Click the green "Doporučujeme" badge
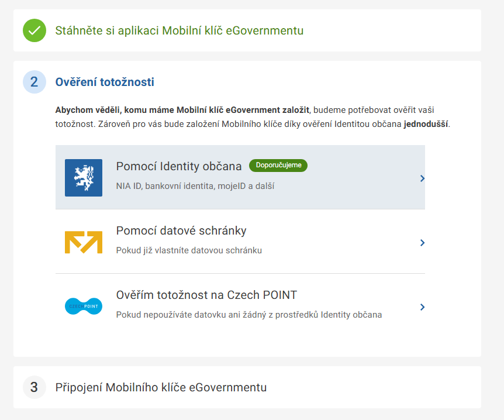 click(278, 166)
